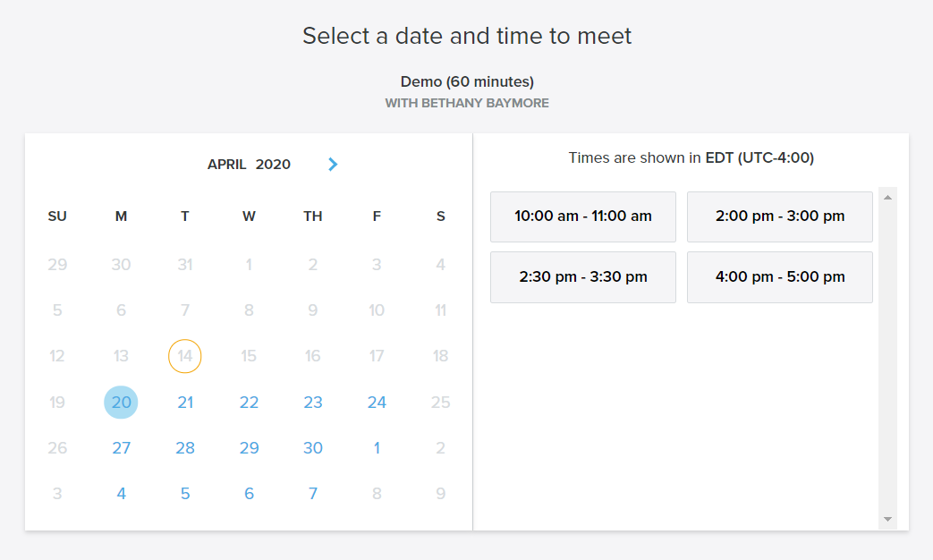Select Monday May 4 date
Viewport: 933px width, 560px height.
121,494
